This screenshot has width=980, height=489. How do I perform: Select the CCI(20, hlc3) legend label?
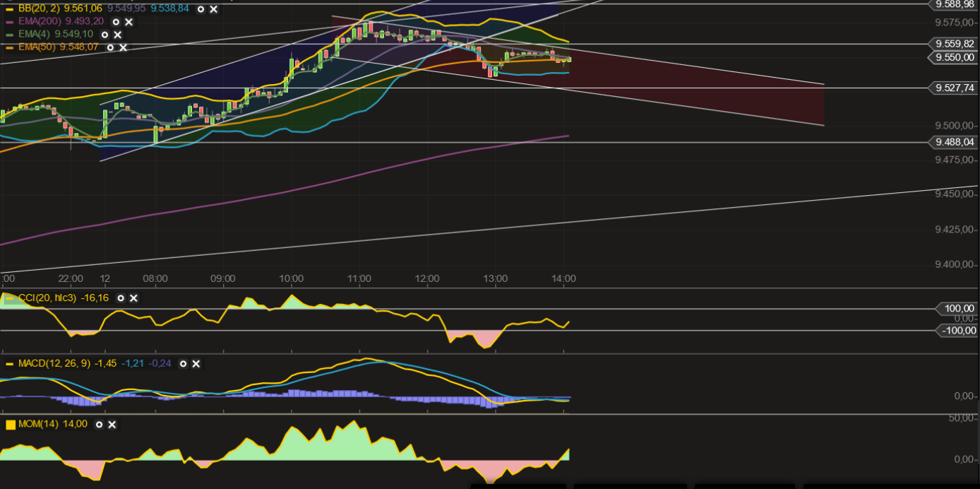pos(47,298)
